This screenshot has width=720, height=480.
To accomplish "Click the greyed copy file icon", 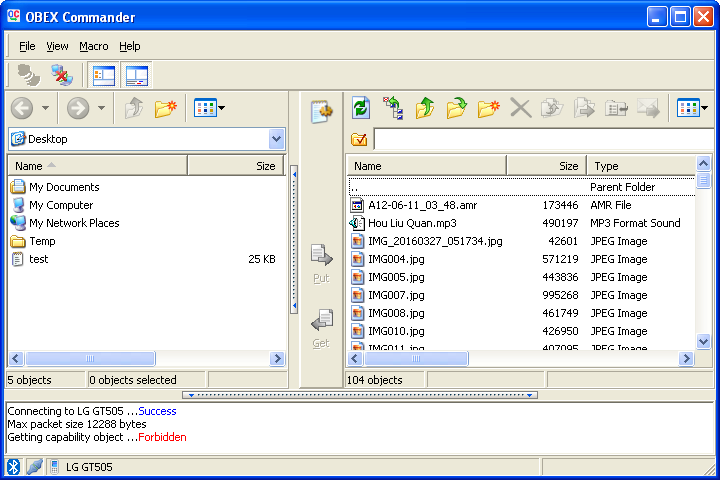I will [552, 108].
